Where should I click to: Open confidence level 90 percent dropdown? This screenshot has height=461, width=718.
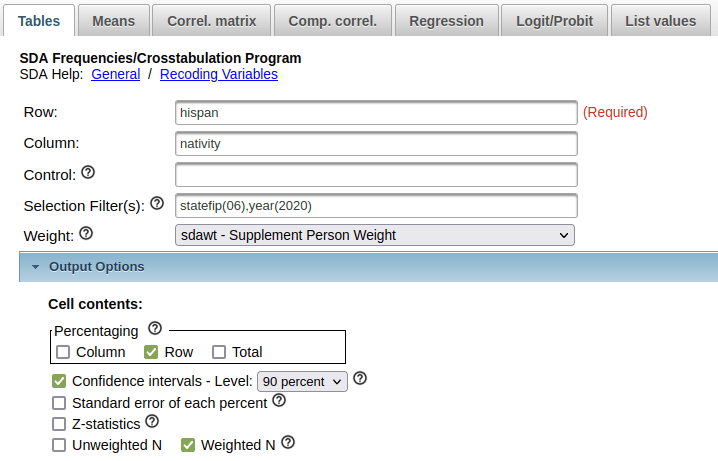coord(302,381)
